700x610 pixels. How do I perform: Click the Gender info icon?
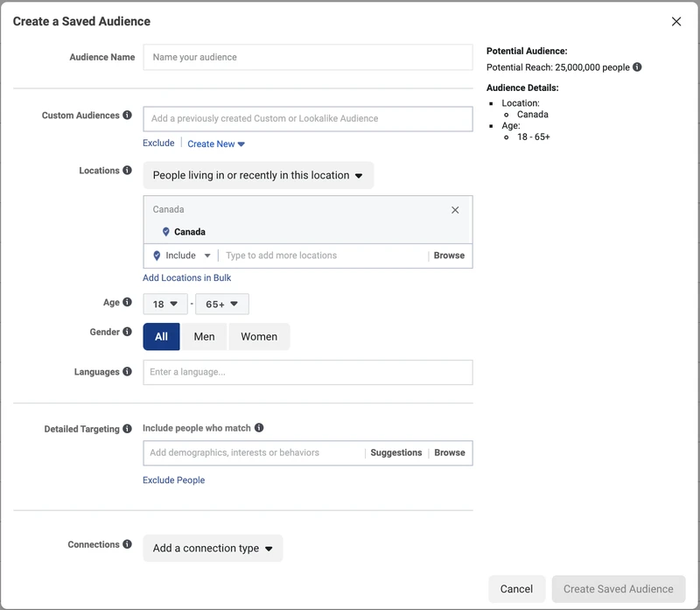pos(127,332)
